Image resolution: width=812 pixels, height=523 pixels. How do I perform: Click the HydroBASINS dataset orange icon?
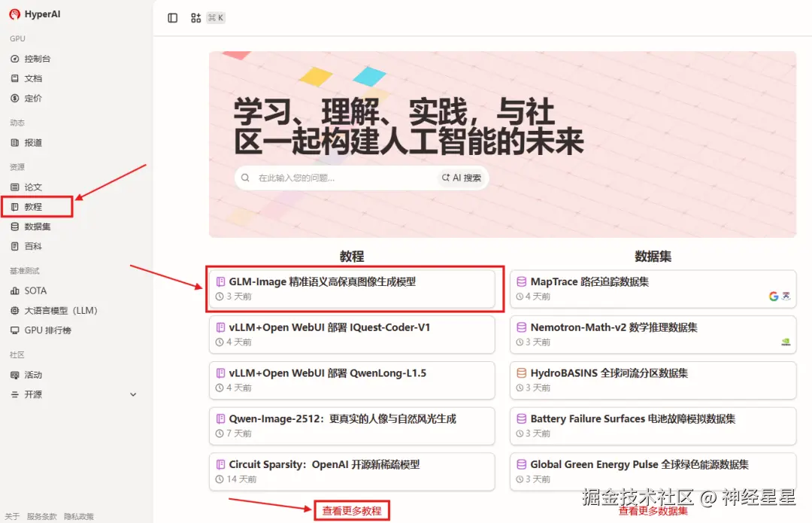[522, 372]
